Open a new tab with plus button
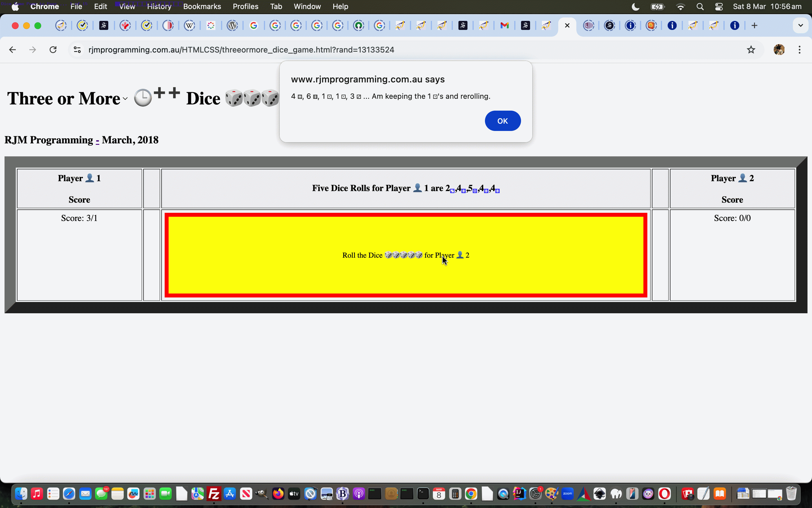 [754, 25]
